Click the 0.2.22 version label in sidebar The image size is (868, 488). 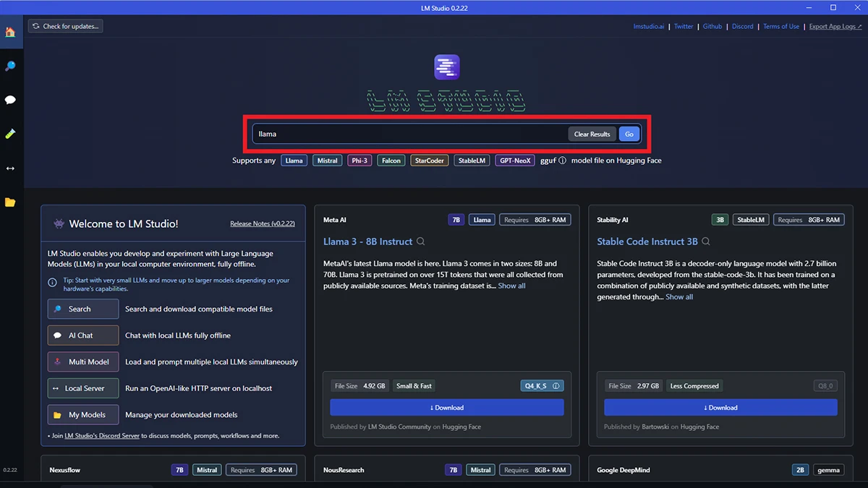(9, 470)
